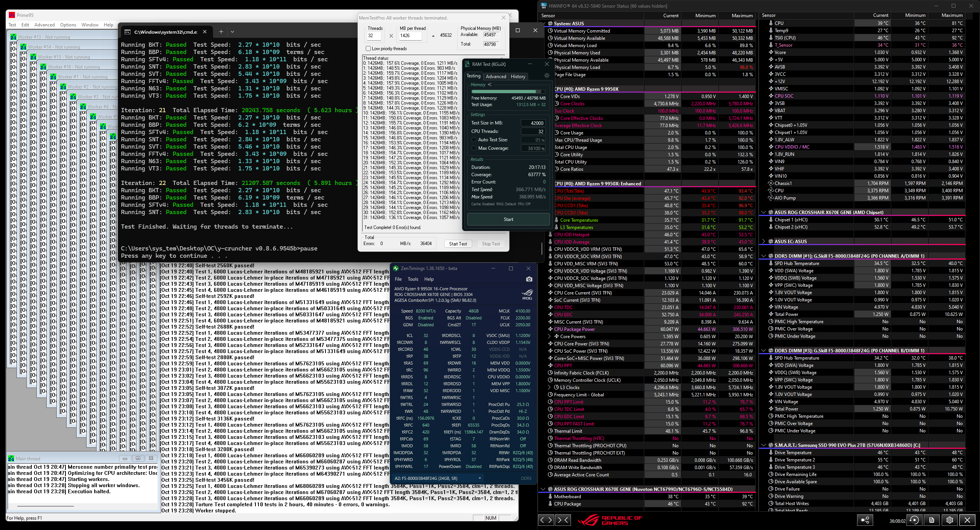Close the cmd.exe terminal tab
This screenshot has width=980, height=530.
click(x=205, y=32)
